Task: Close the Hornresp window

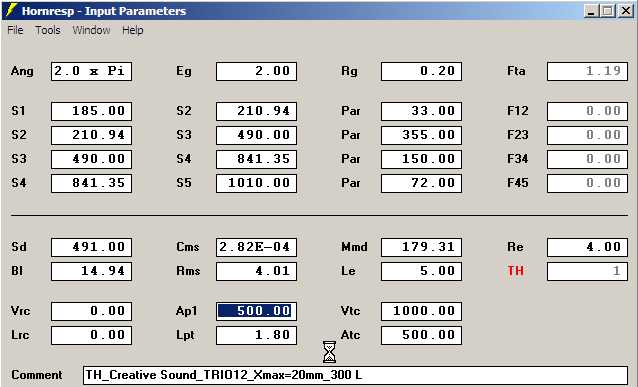Action: (x=625, y=11)
